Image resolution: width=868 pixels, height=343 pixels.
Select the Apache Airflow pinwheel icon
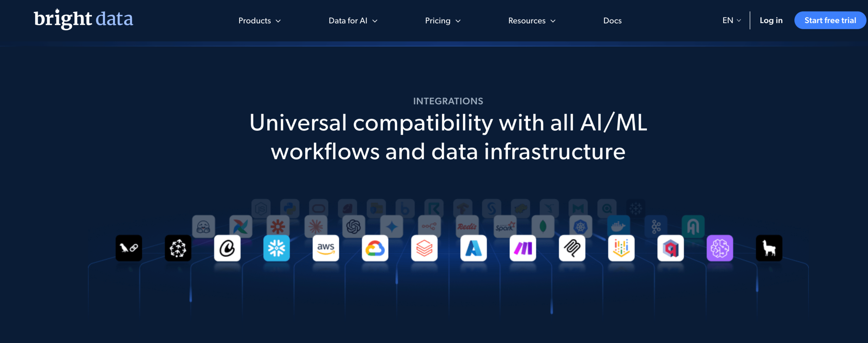click(x=241, y=227)
